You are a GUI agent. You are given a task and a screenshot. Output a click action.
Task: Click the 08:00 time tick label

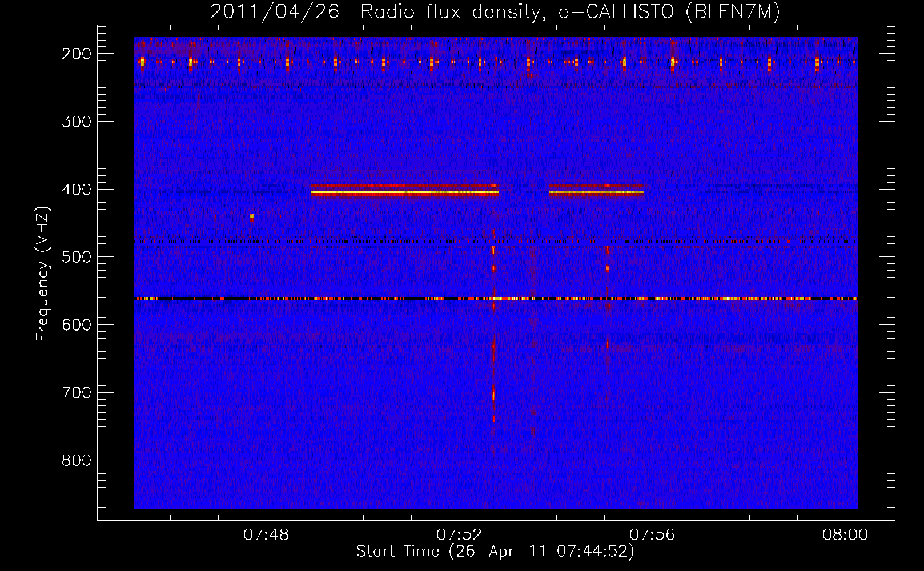pyautogui.click(x=845, y=535)
